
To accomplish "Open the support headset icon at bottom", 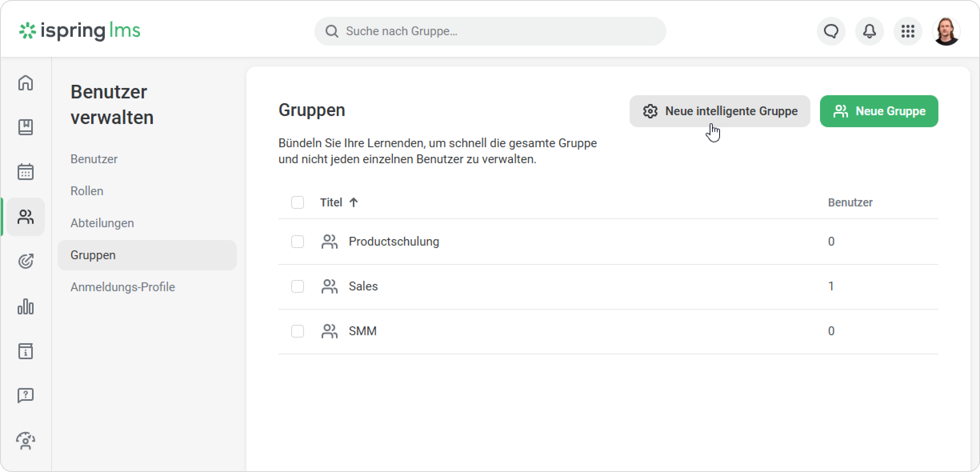I will 26,441.
